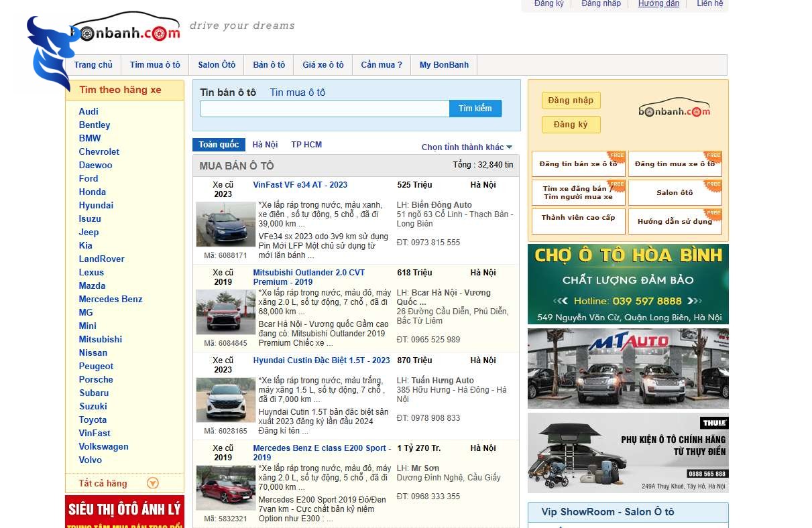Open the My BonBanh menu item
This screenshot has height=528, width=812.
pos(444,65)
